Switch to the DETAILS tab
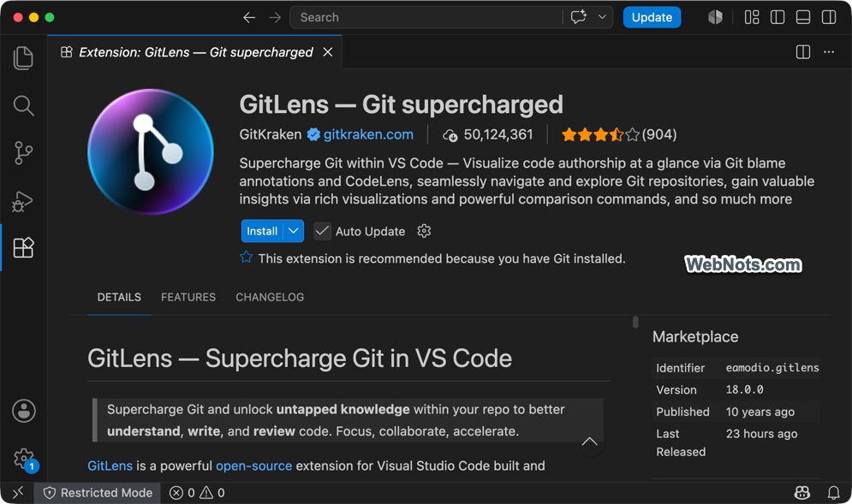The width and height of the screenshot is (852, 504). click(x=119, y=297)
